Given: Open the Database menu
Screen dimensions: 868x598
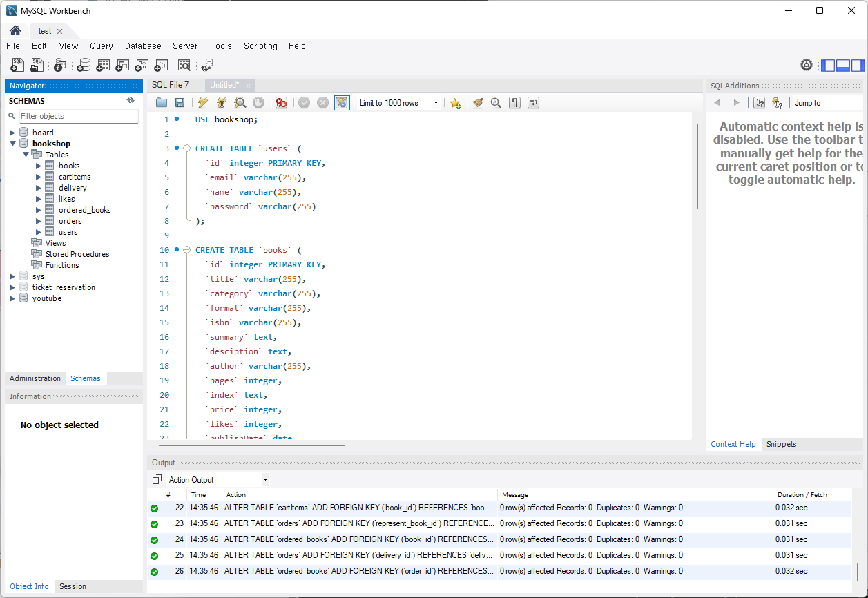Looking at the screenshot, I should 143,46.
